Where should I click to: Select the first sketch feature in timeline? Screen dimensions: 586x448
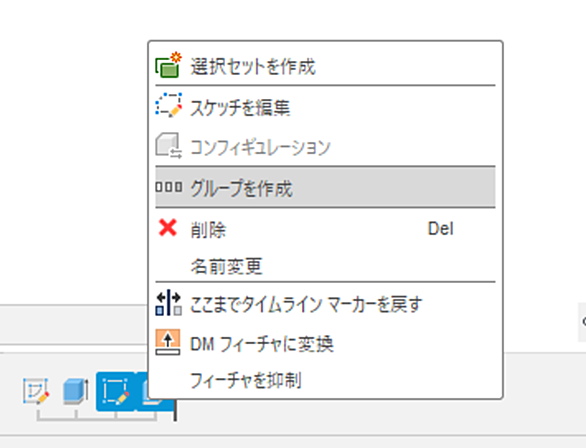point(36,391)
